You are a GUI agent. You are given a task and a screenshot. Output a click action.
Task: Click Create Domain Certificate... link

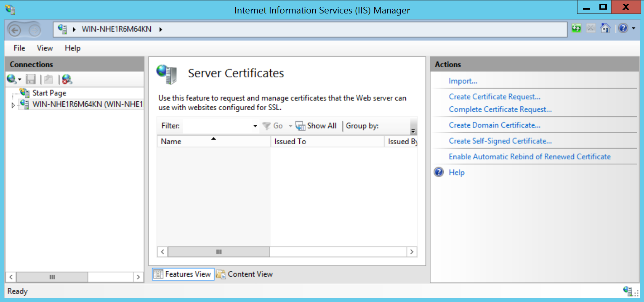[x=495, y=125]
